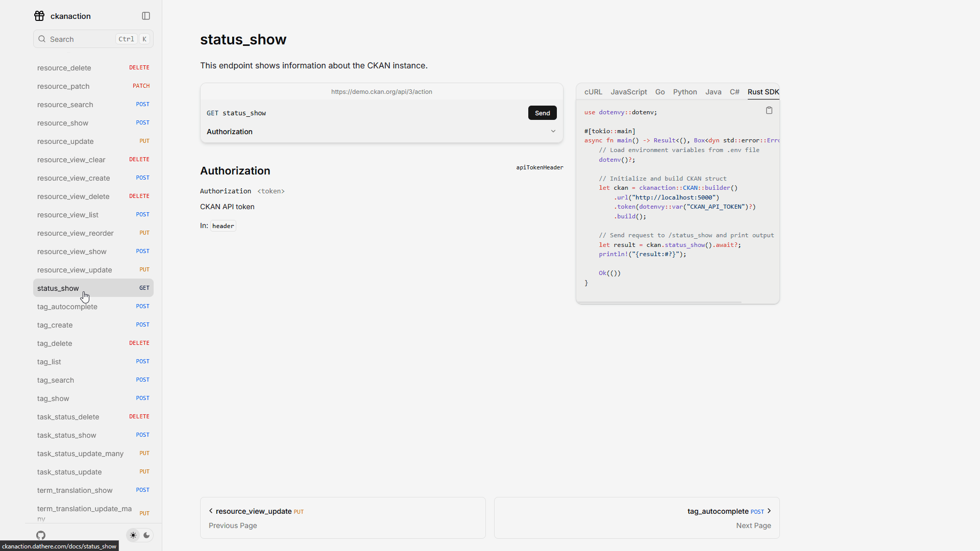The image size is (980, 551).
Task: Click the ckanaction gift logo icon
Action: point(39,16)
